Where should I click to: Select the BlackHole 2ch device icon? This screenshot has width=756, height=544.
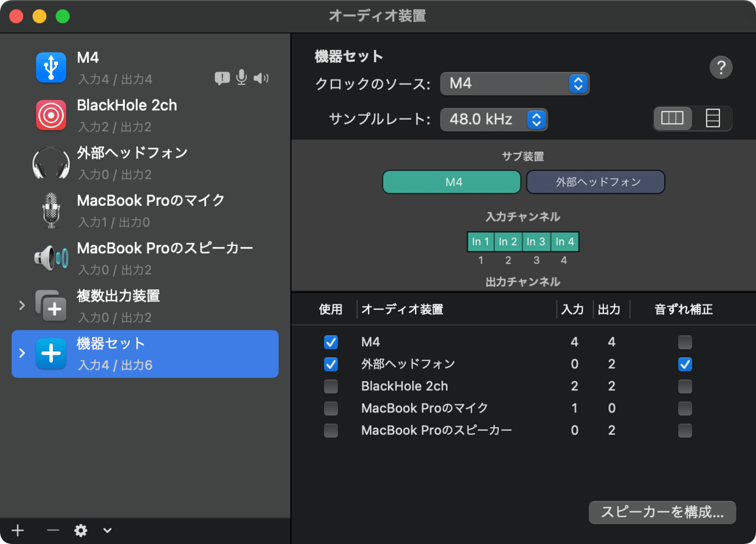click(51, 115)
